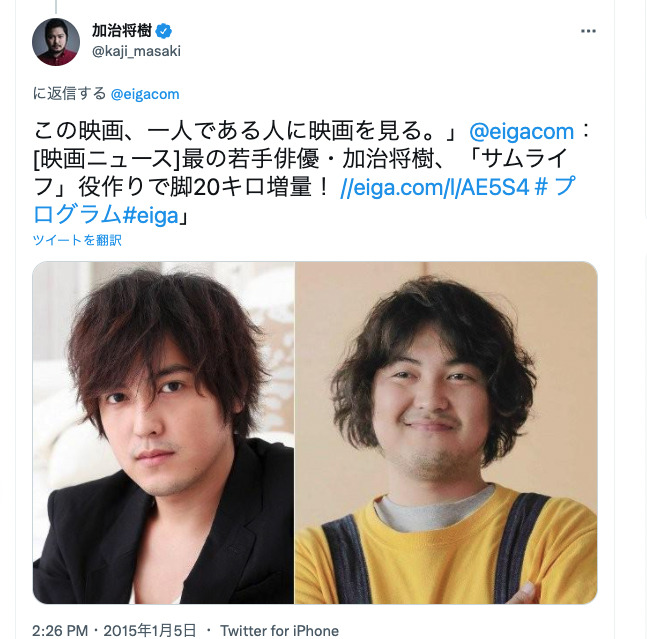Click the Twitter for iPhone source label
647x639 pixels.
(x=279, y=631)
